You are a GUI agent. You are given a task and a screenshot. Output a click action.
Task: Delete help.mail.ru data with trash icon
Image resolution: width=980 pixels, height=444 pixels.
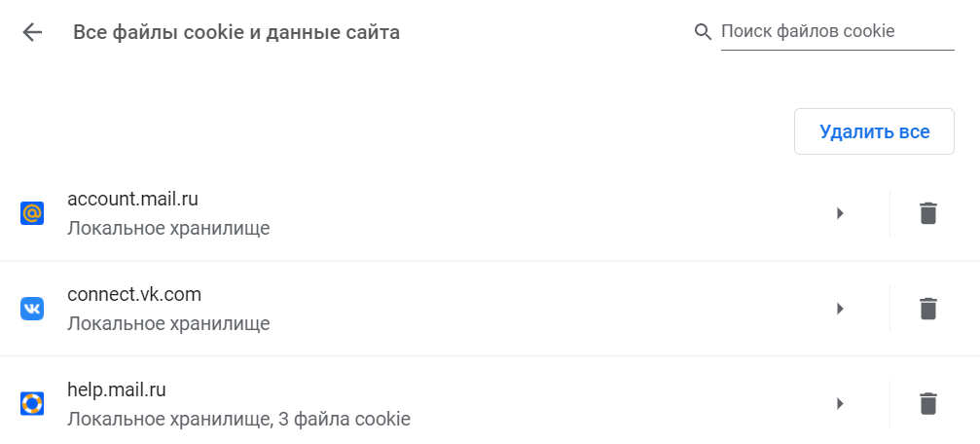[928, 403]
